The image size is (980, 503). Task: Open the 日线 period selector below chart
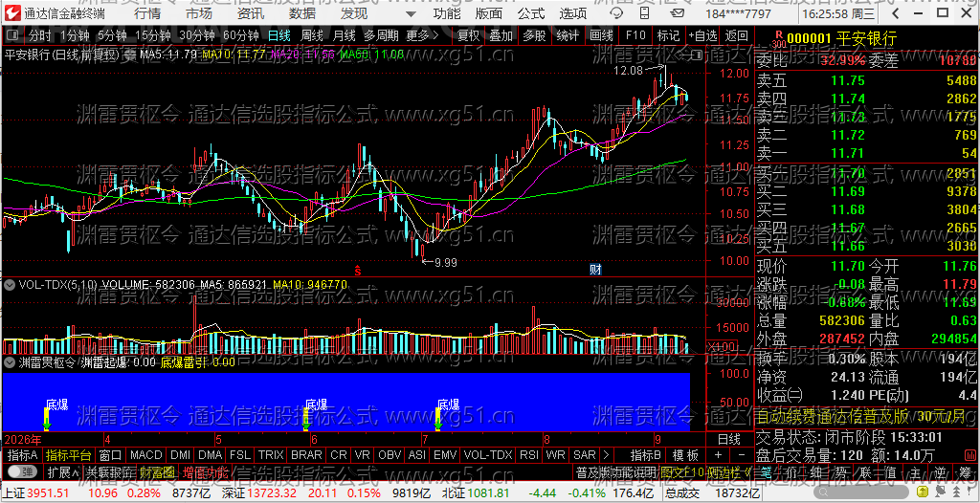click(x=728, y=439)
